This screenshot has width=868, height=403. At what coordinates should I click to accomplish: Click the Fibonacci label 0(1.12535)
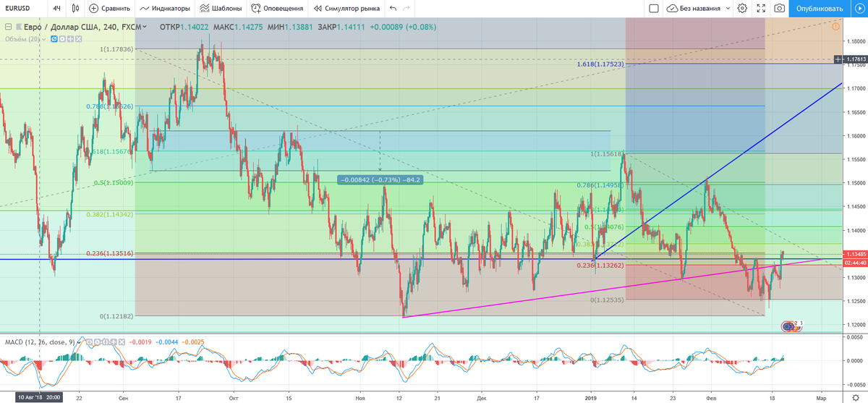coord(608,300)
